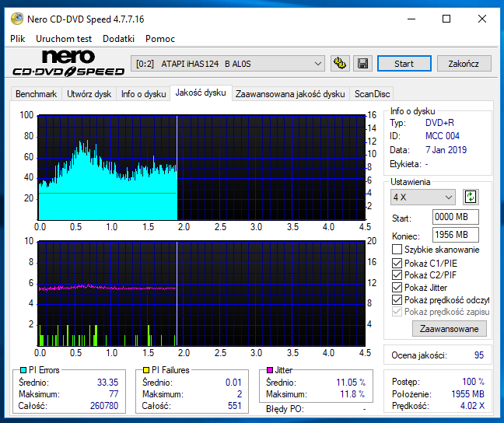Toggle the Szybkie skanowanie checkbox
This screenshot has height=423, width=504.
click(x=397, y=250)
